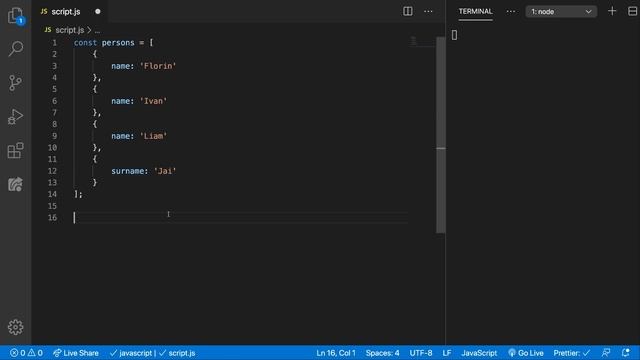
Task: Open the Search view
Action: click(16, 49)
